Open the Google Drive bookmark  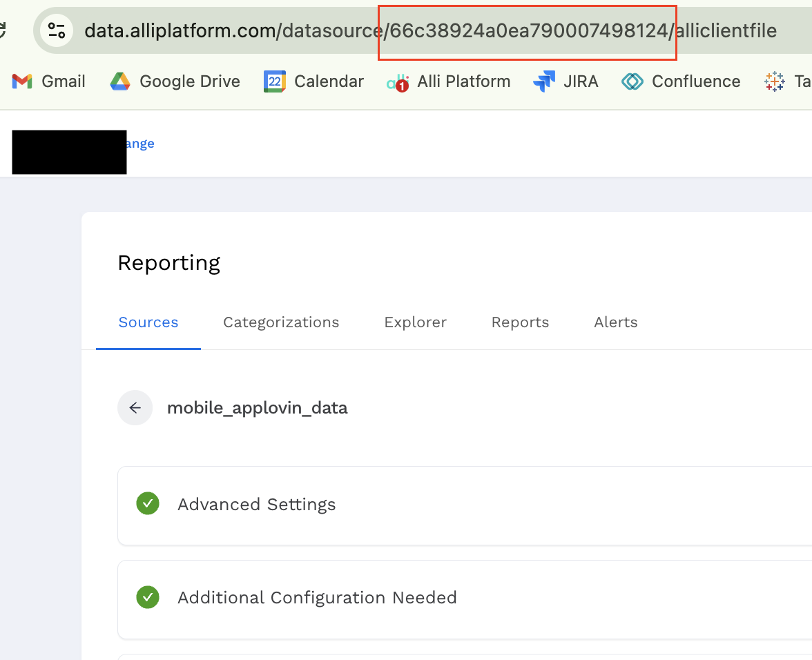pos(175,81)
